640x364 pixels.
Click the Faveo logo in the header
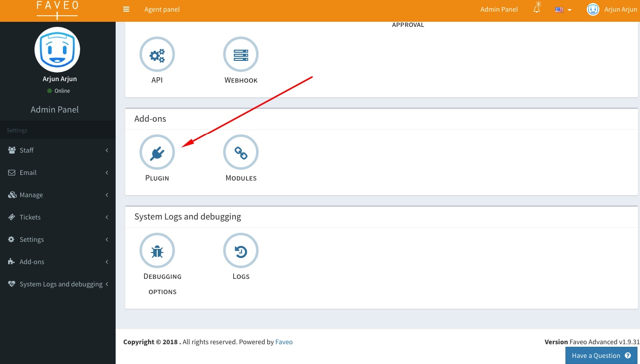click(57, 10)
